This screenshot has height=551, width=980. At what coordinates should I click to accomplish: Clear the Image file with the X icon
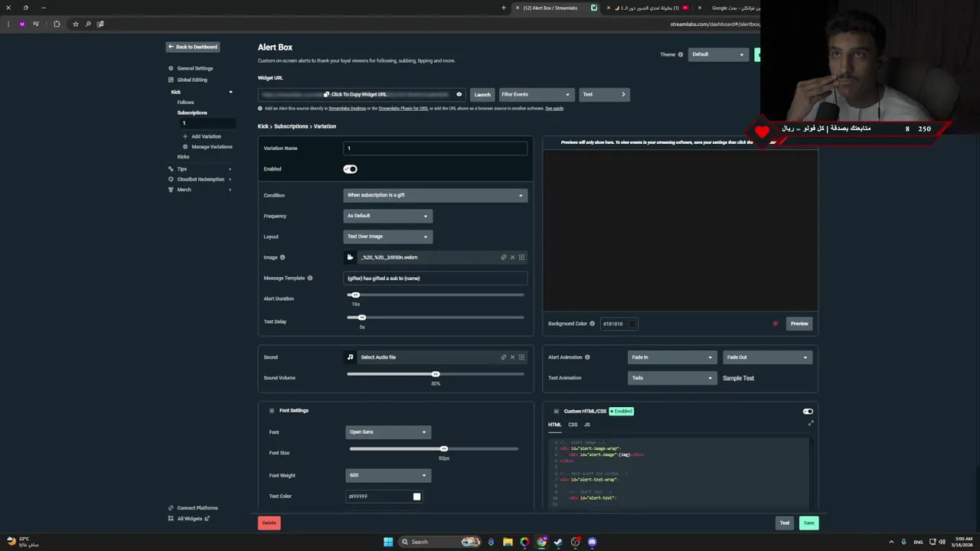pyautogui.click(x=513, y=257)
